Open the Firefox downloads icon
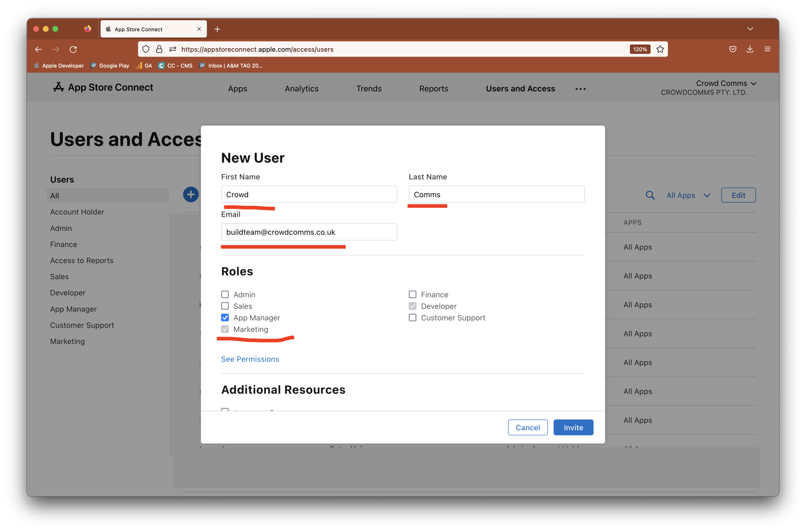Screen dimensions: 806x532 (x=750, y=49)
